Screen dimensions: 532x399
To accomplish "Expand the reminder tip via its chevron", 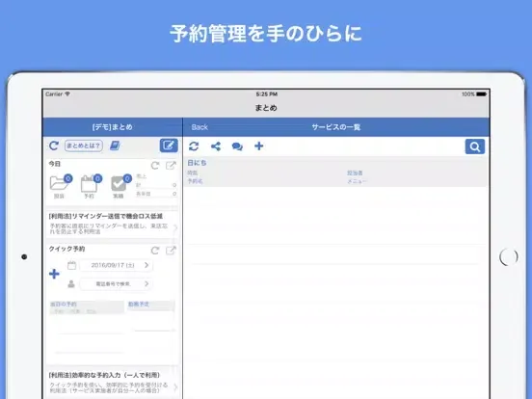I will click(175, 227).
